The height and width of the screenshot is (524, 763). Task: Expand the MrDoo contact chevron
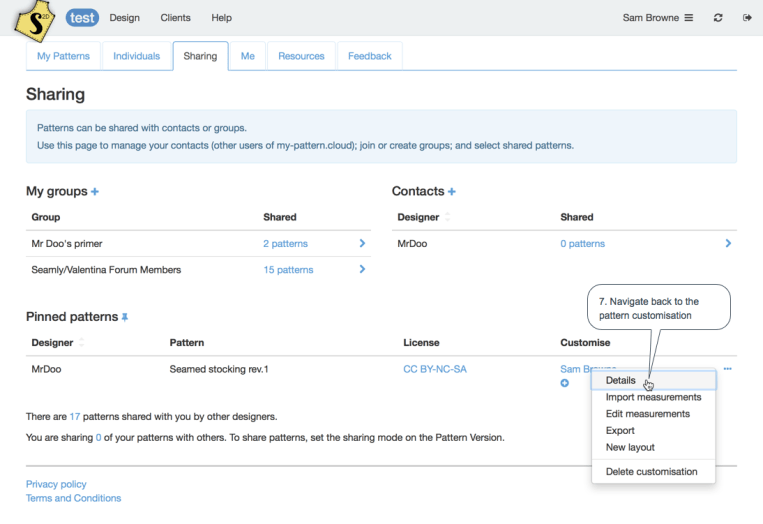coord(728,243)
